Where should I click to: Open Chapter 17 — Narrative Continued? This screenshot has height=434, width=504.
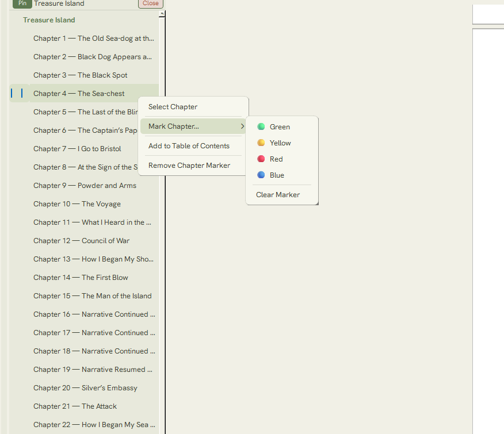94,332
